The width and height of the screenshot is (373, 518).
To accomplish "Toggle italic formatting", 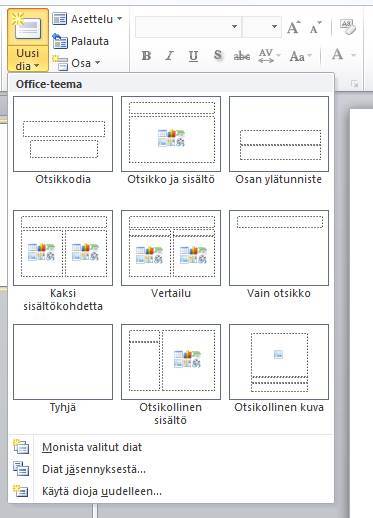I will point(170,56).
